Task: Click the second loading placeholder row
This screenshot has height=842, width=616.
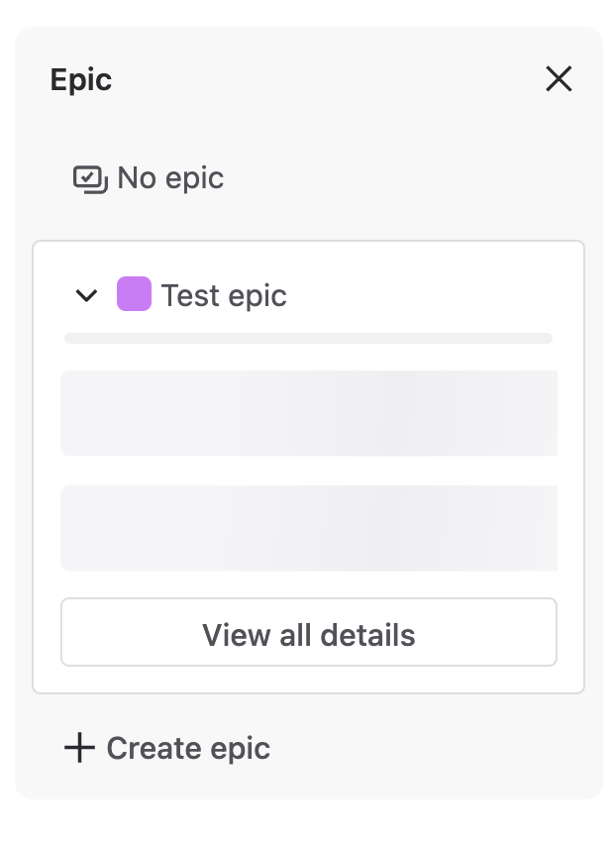Action: point(309,528)
